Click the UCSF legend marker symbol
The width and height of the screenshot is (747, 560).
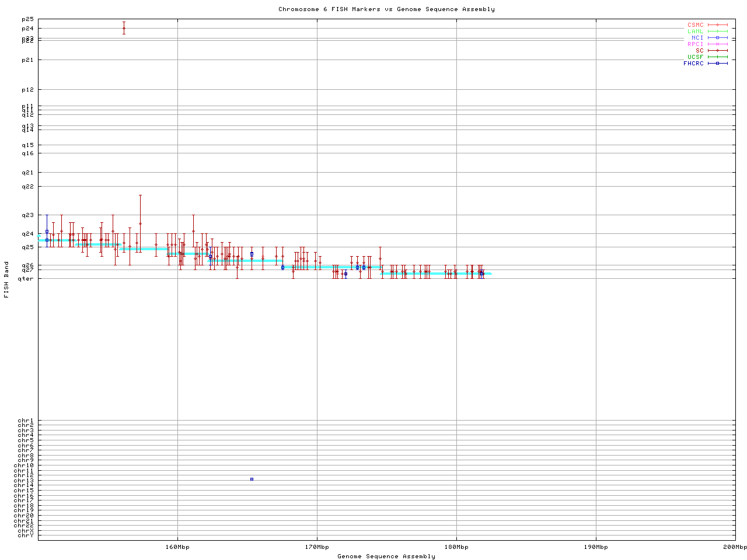(717, 57)
